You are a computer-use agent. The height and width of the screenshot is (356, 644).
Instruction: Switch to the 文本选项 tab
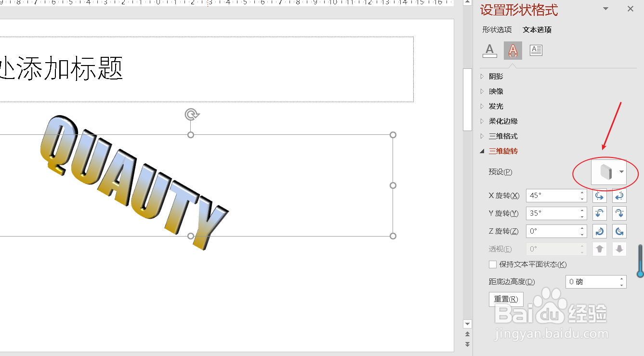(537, 30)
